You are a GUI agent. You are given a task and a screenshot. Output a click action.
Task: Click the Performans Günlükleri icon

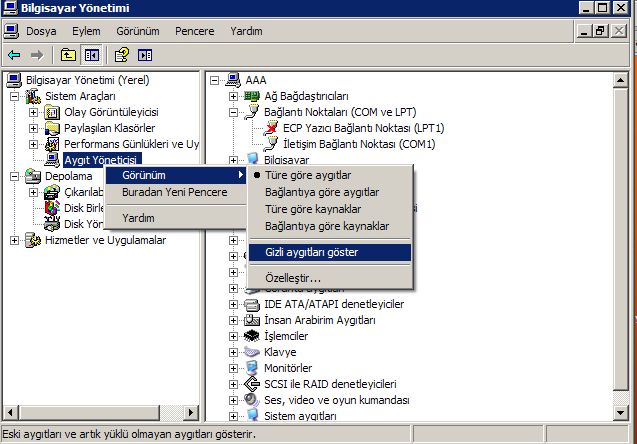tap(52, 144)
